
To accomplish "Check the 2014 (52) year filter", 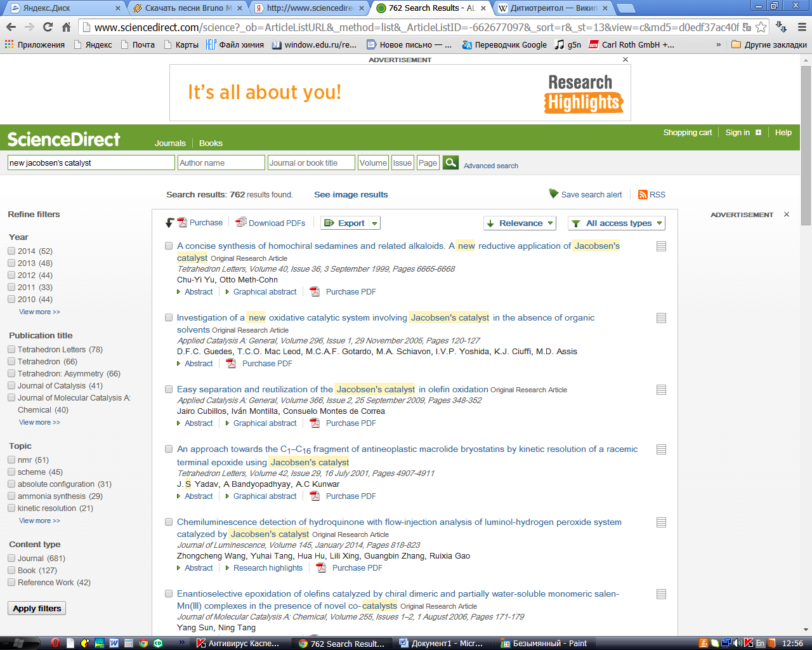I will (x=11, y=251).
